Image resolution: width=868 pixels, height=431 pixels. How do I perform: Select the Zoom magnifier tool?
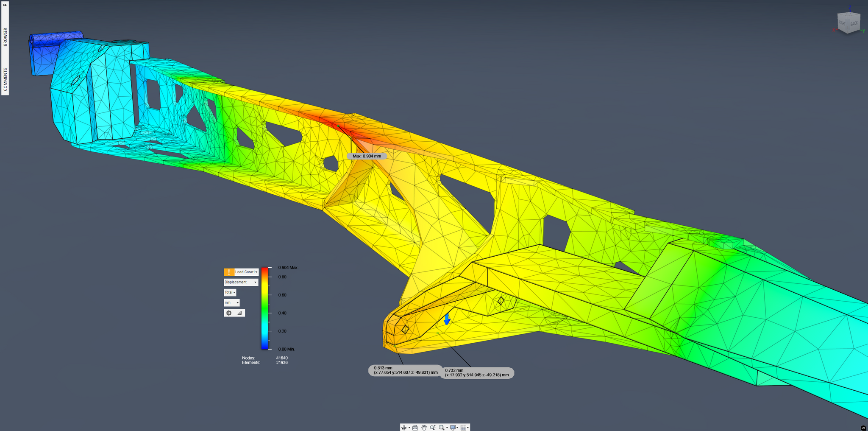tap(432, 428)
